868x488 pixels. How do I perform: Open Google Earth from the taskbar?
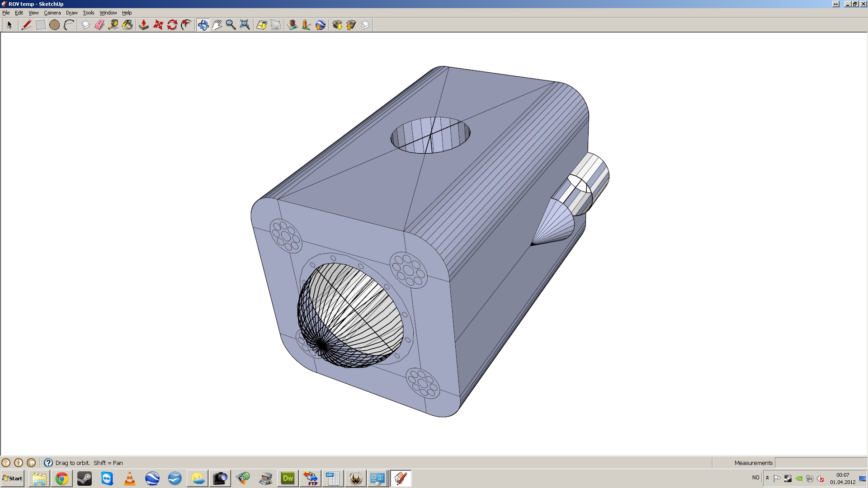(x=152, y=479)
